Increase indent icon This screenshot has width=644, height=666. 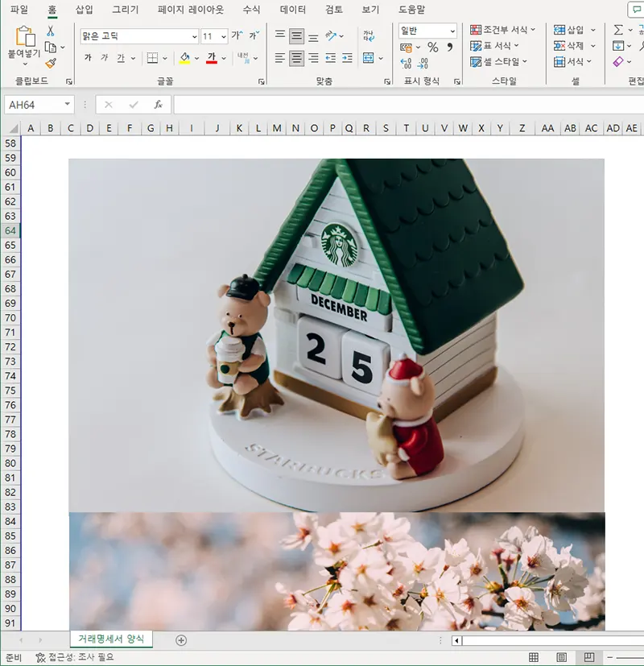[x=347, y=58]
